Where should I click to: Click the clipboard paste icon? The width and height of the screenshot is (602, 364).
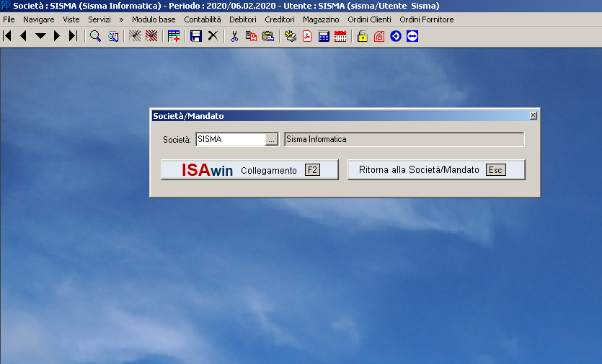tap(268, 36)
